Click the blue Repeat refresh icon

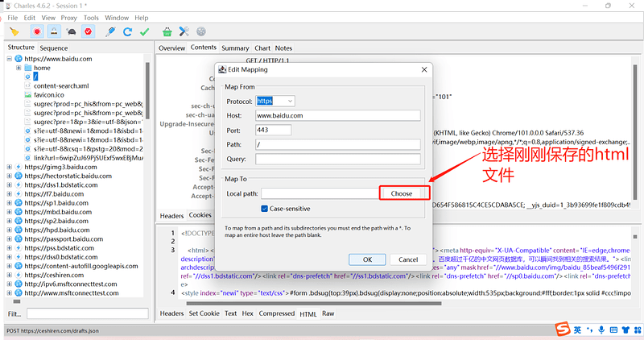[127, 31]
